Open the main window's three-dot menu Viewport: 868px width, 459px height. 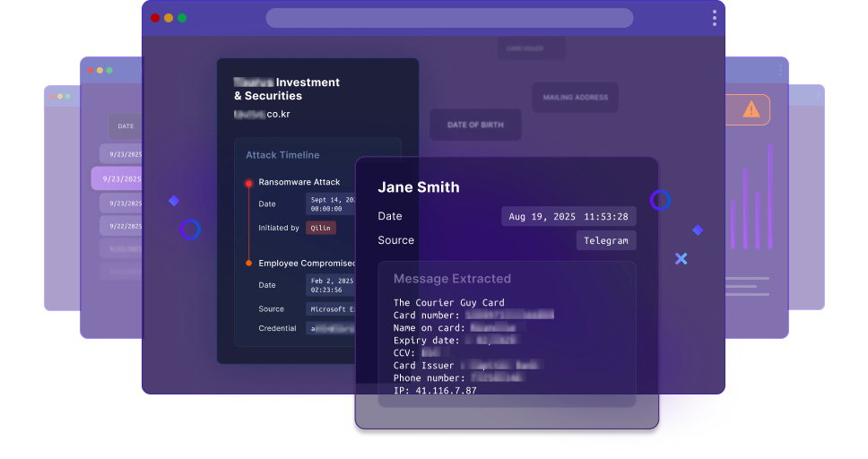pyautogui.click(x=714, y=18)
